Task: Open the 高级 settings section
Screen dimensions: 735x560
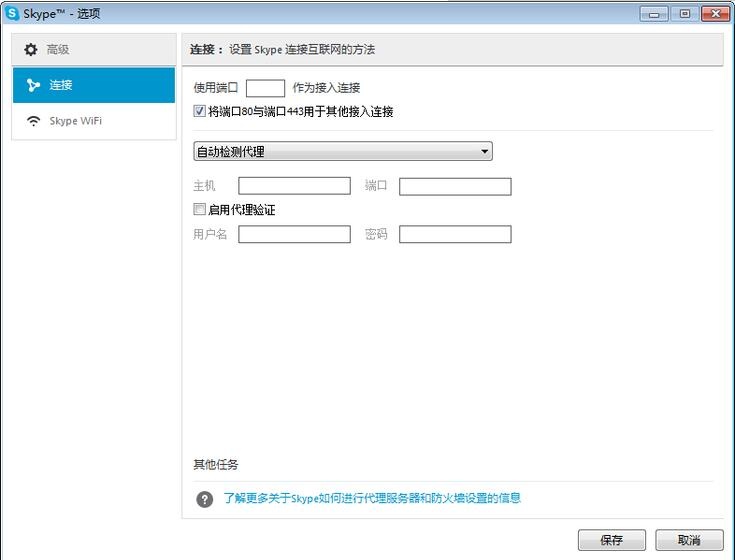Action: coord(94,49)
